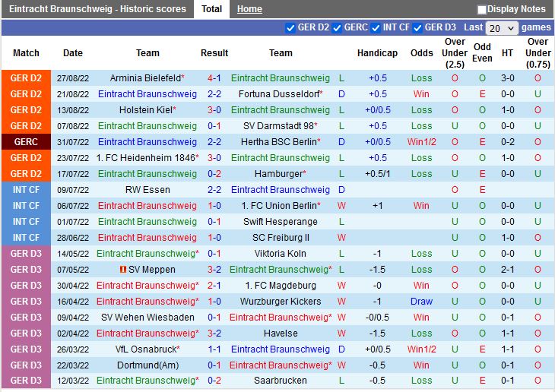The image size is (555, 392).
Task: Click the 1-1 result against VfL Osnabruck
Action: [x=214, y=349]
